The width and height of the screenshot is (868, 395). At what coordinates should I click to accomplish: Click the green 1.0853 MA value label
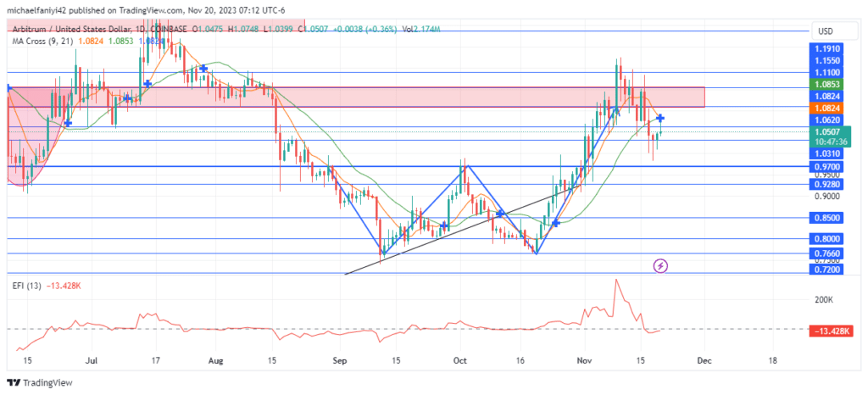click(x=826, y=84)
